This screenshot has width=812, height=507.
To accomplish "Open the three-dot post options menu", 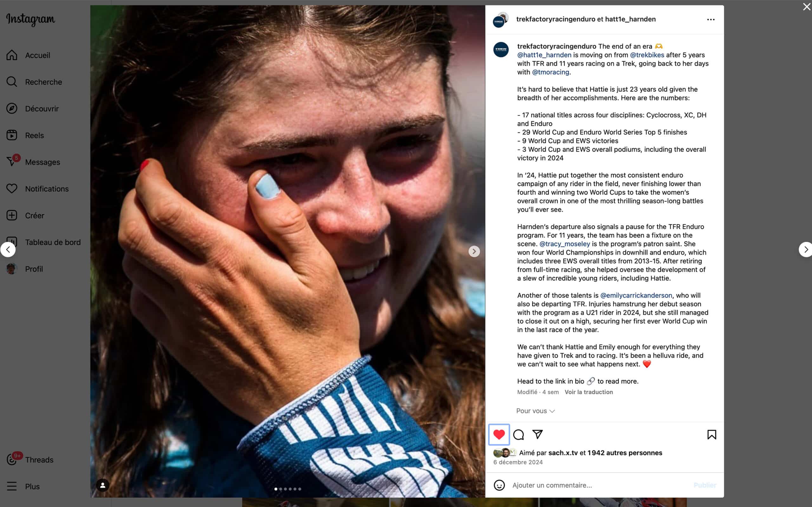I will pyautogui.click(x=711, y=19).
